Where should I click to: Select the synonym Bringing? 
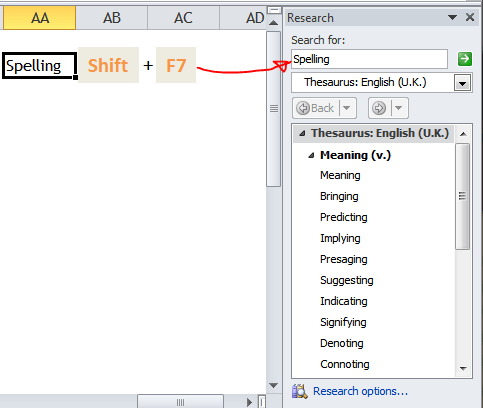339,196
